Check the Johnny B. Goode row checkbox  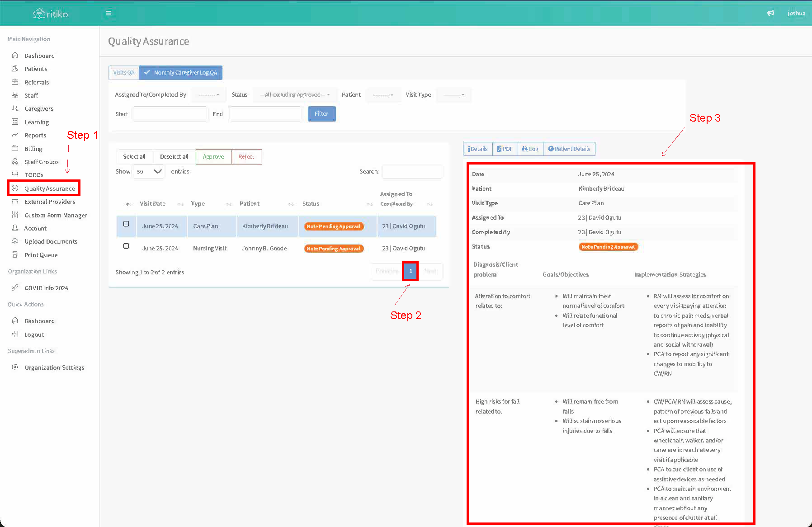[x=126, y=246]
